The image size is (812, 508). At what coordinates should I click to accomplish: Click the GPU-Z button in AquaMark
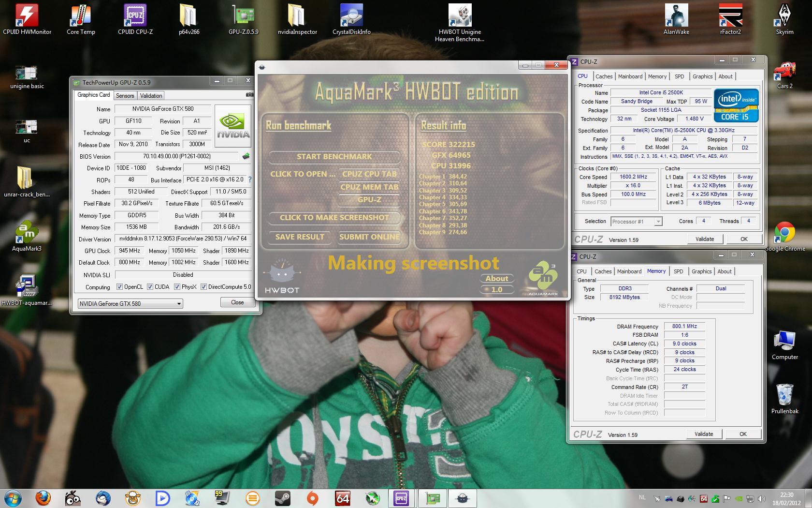point(369,200)
